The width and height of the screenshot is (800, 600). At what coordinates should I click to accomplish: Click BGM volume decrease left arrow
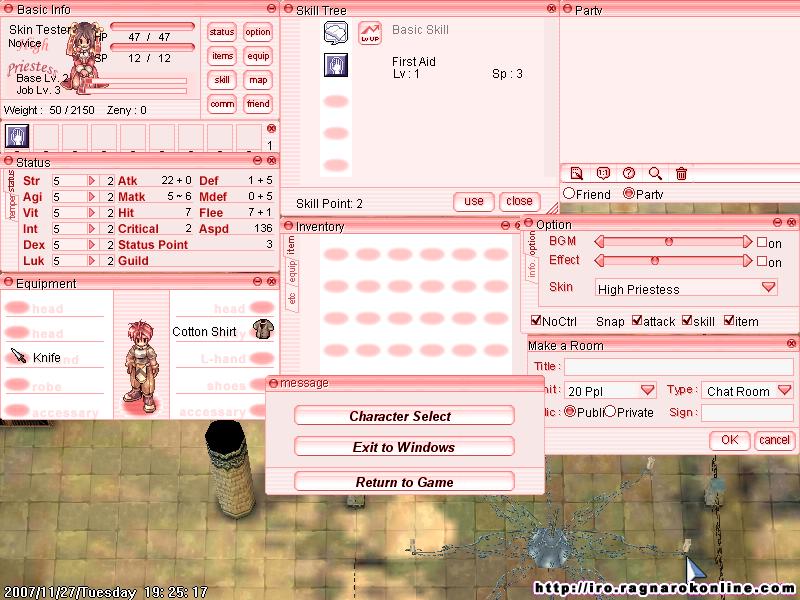tap(599, 241)
